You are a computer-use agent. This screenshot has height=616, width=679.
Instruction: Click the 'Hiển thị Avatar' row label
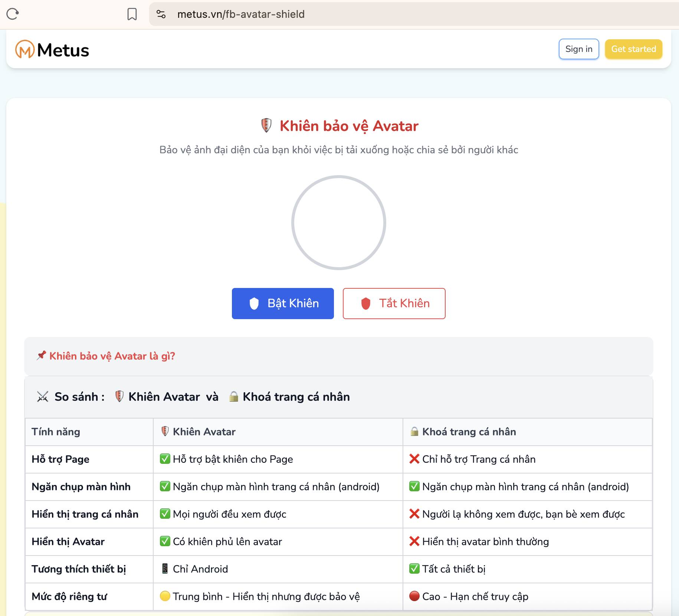[x=68, y=542]
